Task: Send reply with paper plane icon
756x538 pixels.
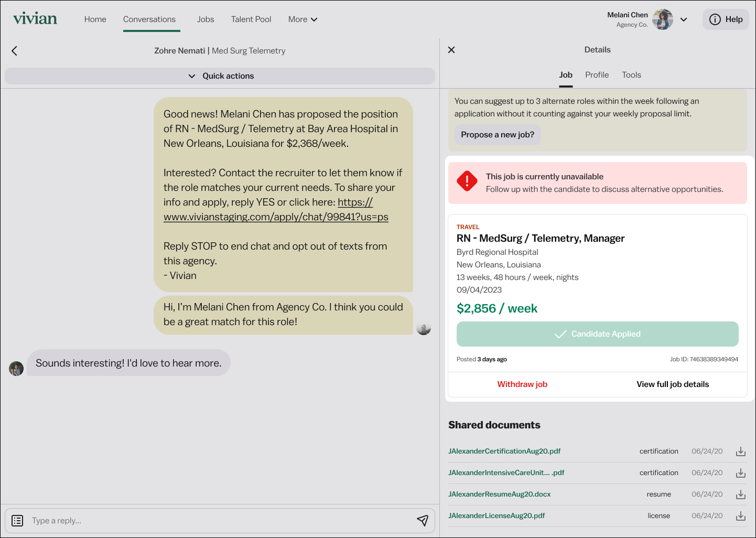Action: [x=423, y=520]
